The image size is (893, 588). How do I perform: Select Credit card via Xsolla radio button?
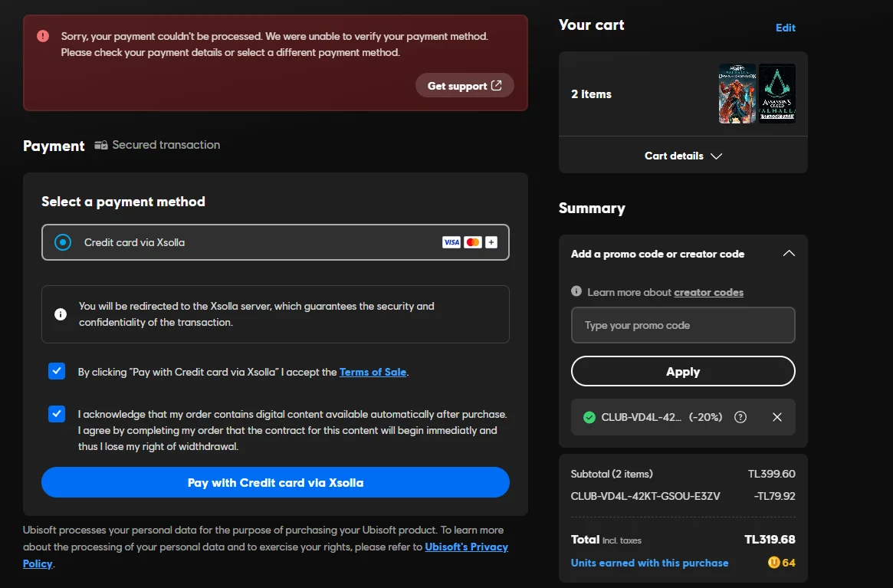click(63, 242)
